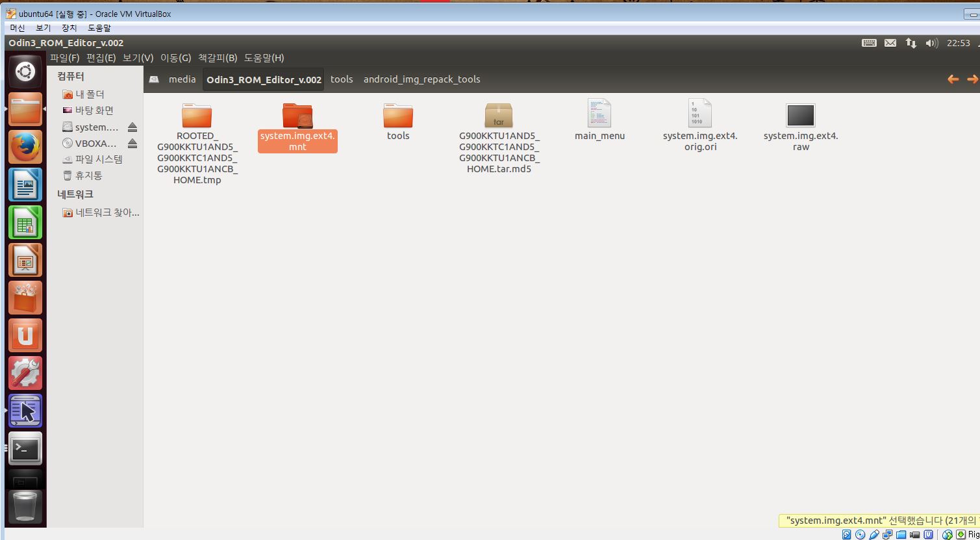Open the network indicator menu
This screenshot has height=540, width=980.
click(911, 43)
